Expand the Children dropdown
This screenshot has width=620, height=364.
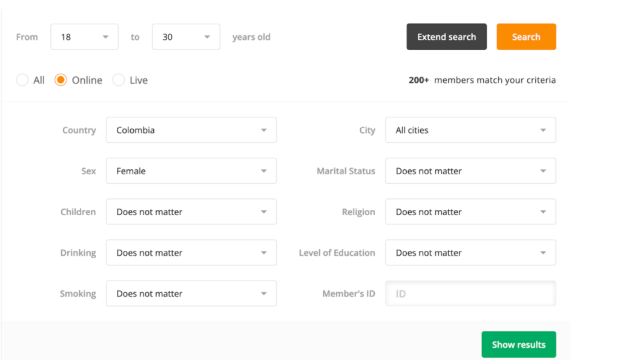[x=191, y=212]
